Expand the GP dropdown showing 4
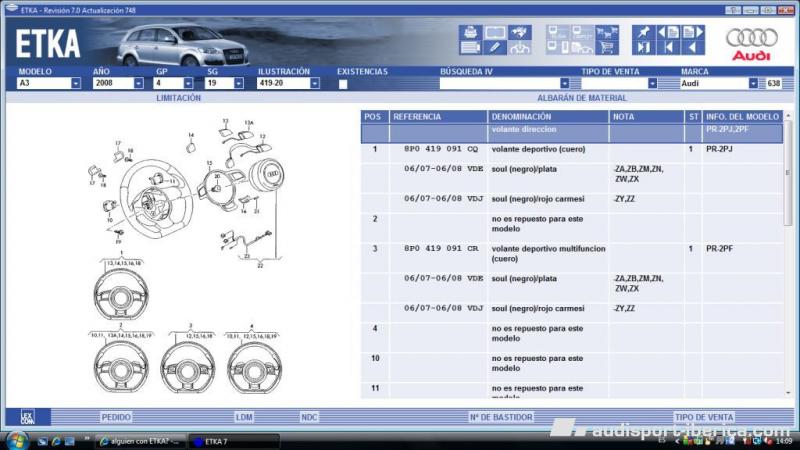The width and height of the screenshot is (800, 450). pyautogui.click(x=188, y=83)
